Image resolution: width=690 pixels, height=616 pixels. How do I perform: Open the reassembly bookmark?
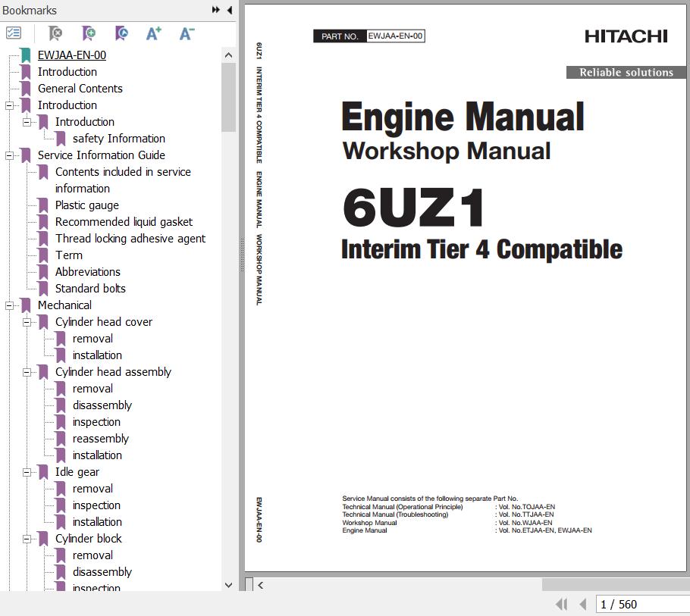tap(101, 439)
